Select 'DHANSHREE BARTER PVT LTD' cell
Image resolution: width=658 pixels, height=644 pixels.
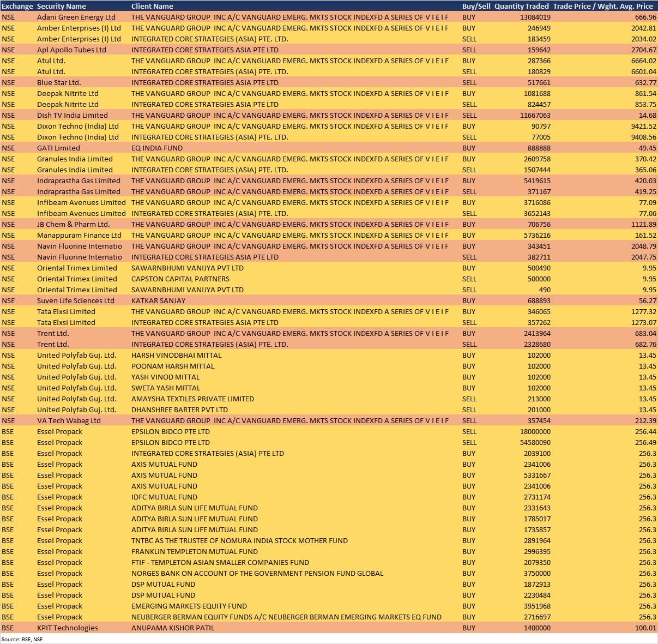(179, 410)
